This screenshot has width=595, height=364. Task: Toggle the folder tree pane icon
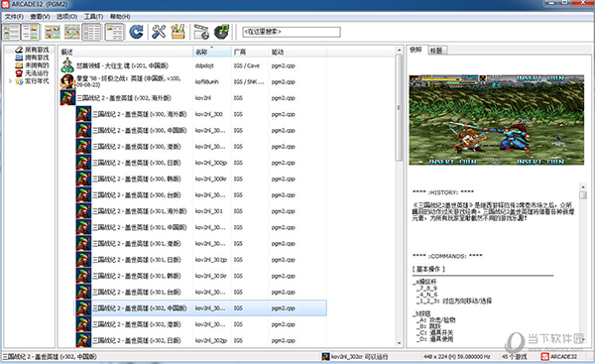(x=11, y=32)
